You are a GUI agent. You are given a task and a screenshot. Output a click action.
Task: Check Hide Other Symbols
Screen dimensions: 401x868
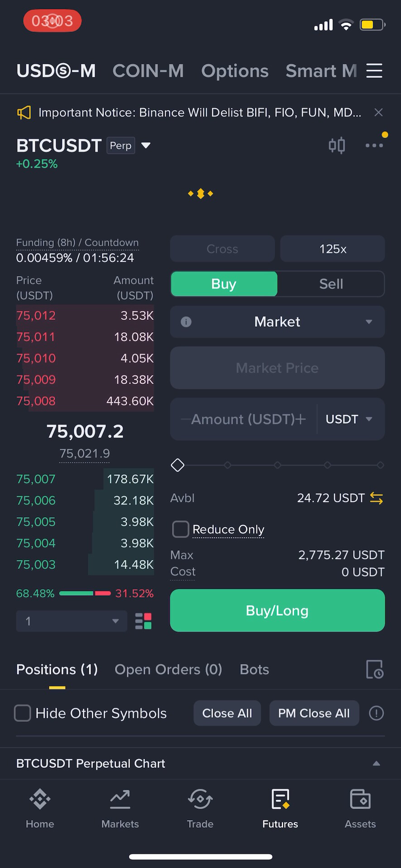pyautogui.click(x=23, y=713)
